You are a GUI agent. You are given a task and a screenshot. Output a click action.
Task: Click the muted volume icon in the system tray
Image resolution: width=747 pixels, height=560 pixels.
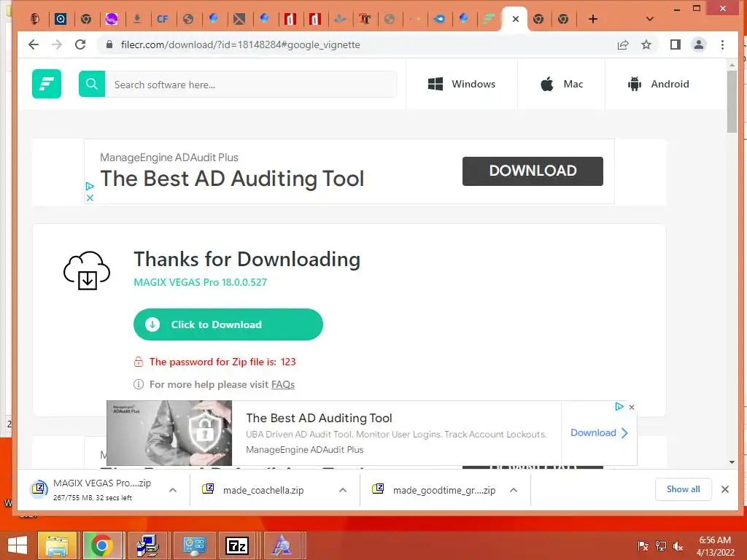point(678,546)
